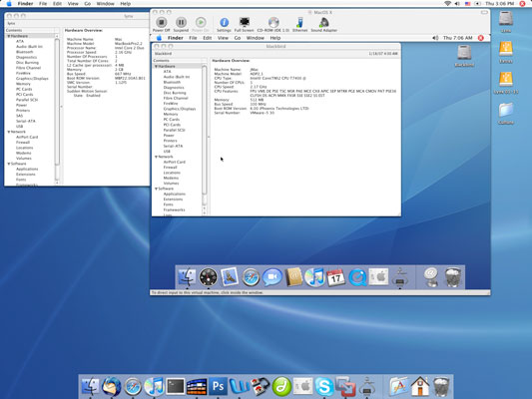Open the guest Apple menu

(x=159, y=38)
